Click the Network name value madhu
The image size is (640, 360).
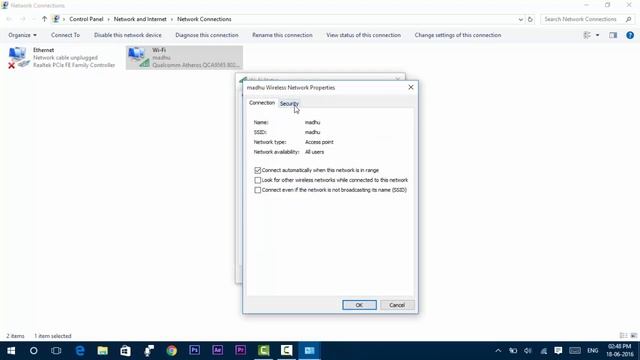(x=312, y=122)
